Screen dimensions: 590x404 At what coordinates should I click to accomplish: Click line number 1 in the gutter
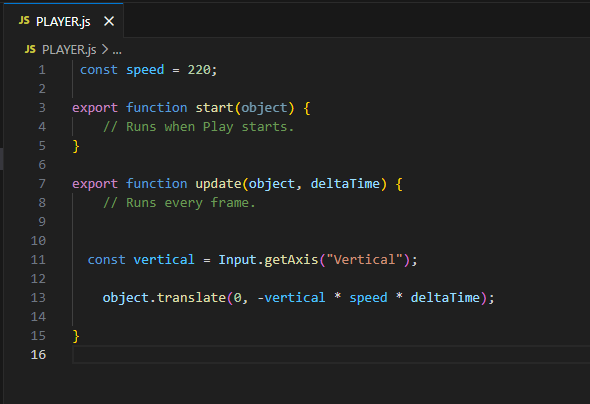pyautogui.click(x=42, y=70)
